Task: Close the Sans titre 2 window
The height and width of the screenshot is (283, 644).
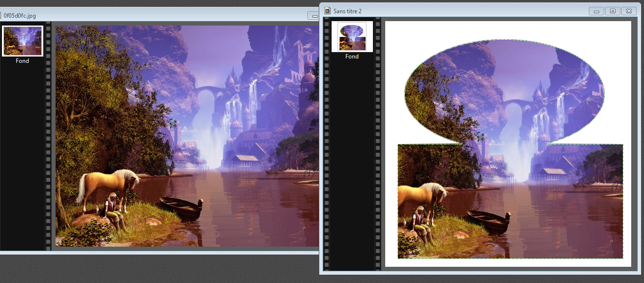Action: point(629,11)
